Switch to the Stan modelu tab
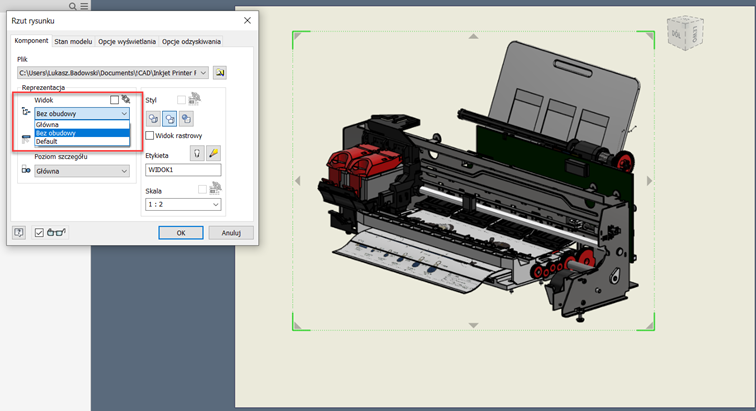The width and height of the screenshot is (756, 411). click(x=73, y=41)
